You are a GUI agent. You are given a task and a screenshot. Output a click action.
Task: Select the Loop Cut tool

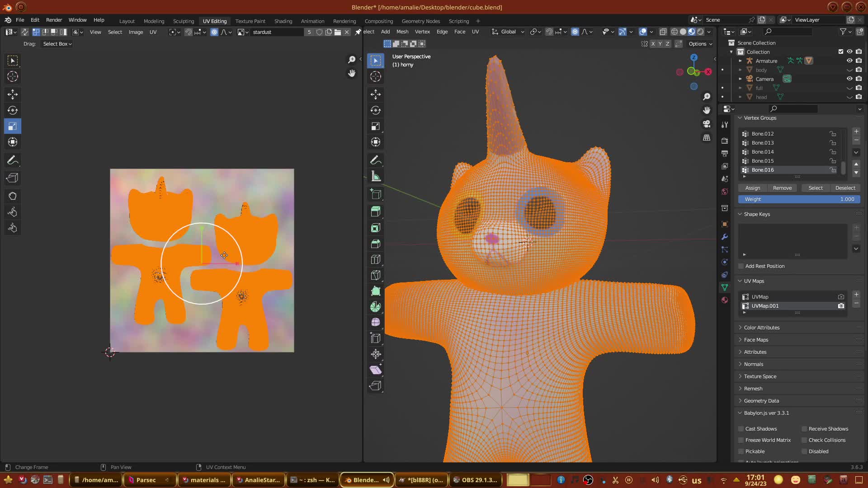tap(376, 259)
